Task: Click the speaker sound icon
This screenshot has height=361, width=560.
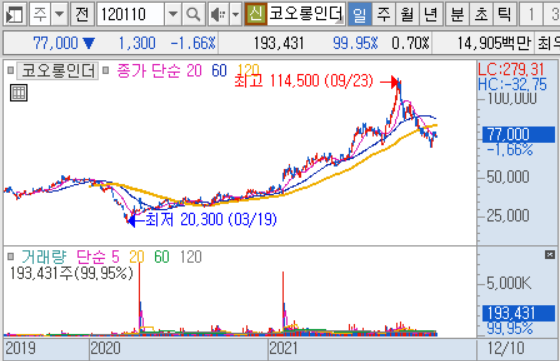Action: pos(218,15)
